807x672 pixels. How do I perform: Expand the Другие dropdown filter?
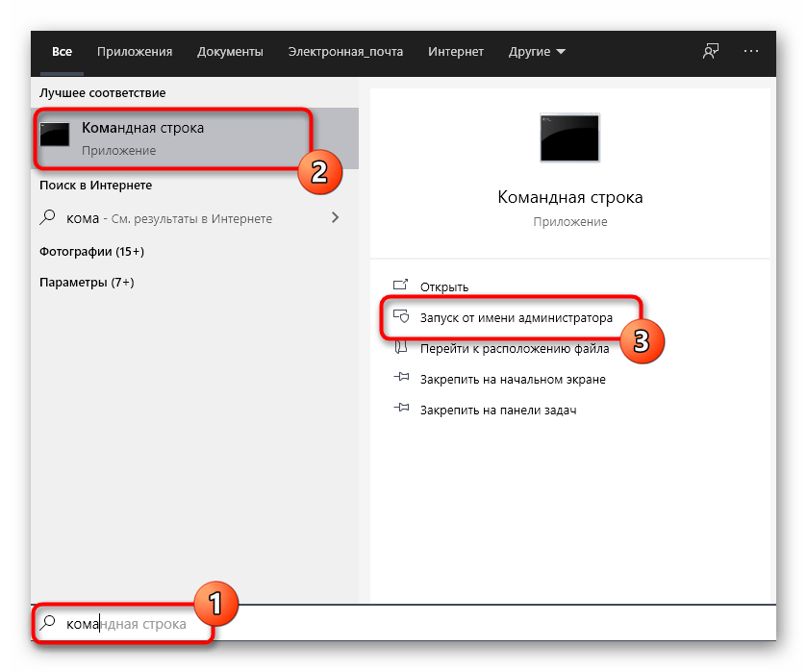(538, 51)
